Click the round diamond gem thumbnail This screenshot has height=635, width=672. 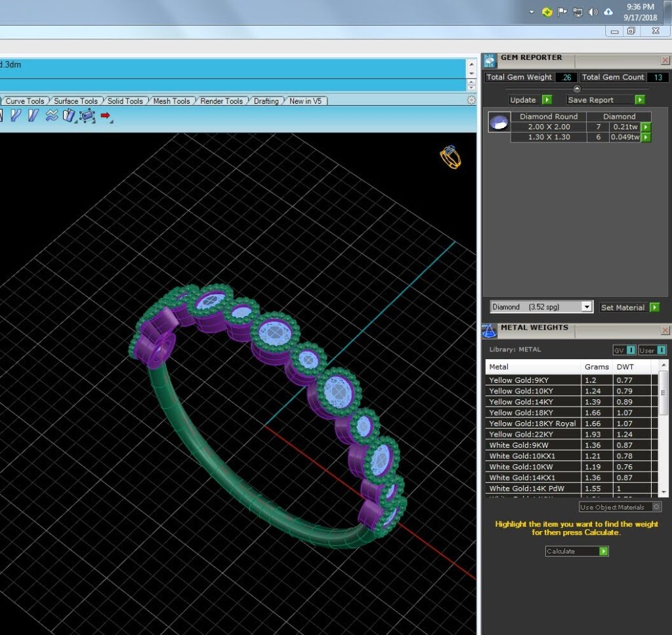499,122
